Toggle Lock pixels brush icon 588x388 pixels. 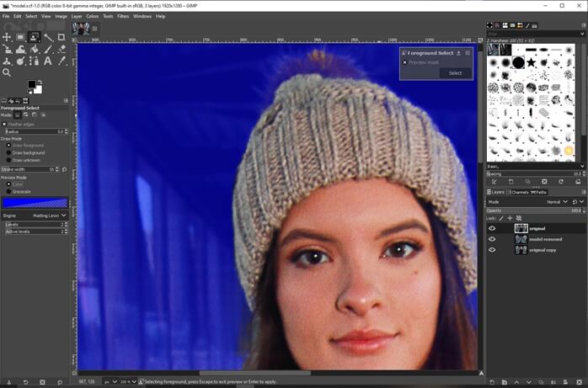(x=501, y=218)
